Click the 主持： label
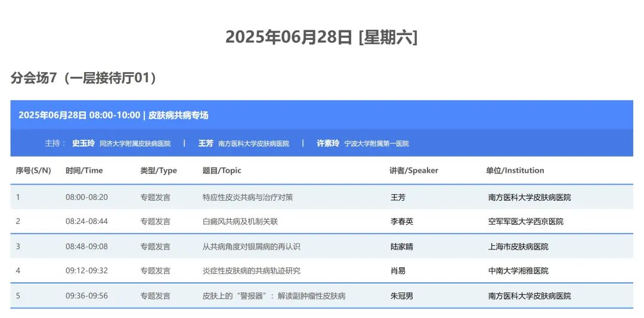This screenshot has width=644, height=318. coord(55,144)
